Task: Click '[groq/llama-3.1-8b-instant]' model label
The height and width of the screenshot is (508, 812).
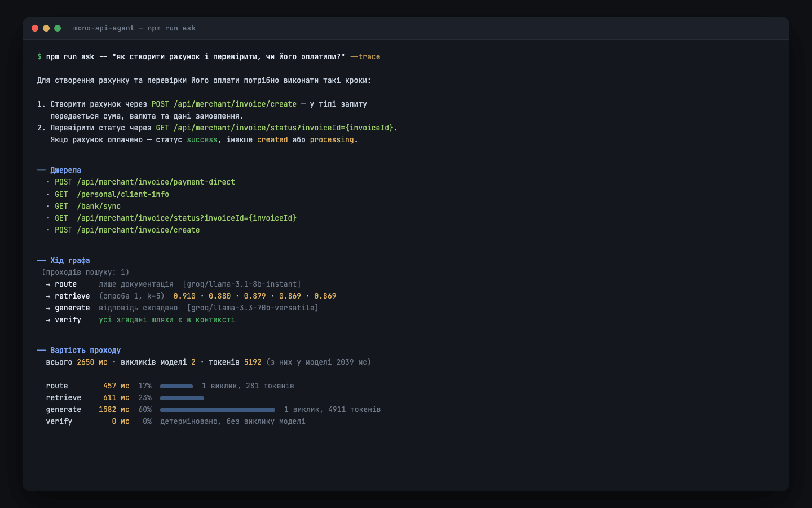Action: (x=242, y=284)
